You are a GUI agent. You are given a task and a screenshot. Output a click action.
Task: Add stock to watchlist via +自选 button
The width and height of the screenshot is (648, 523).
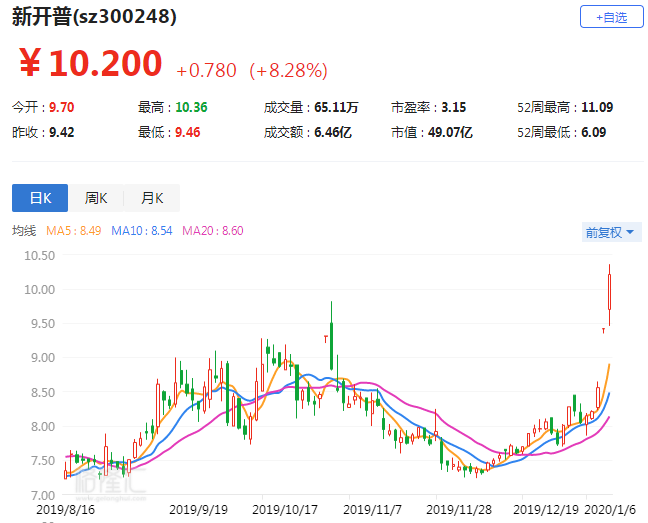611,17
